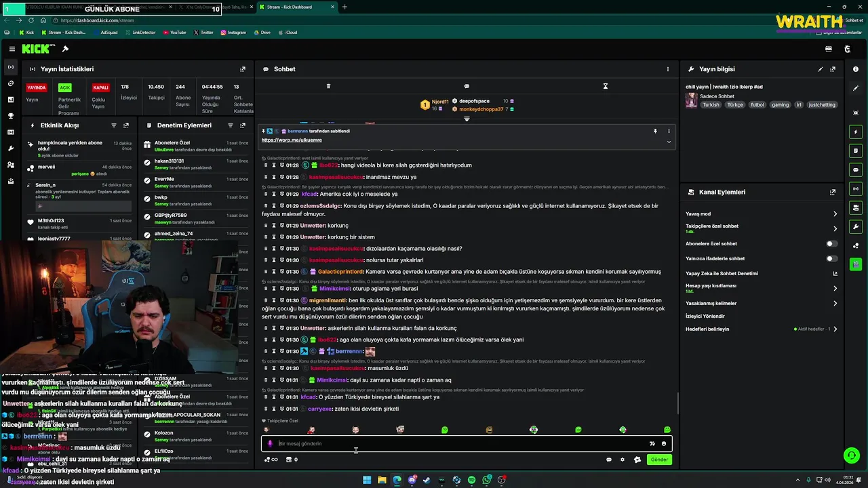Toggle the moderation log widget in right sidebar
This screenshot has height=488, width=868.
pos(856,150)
